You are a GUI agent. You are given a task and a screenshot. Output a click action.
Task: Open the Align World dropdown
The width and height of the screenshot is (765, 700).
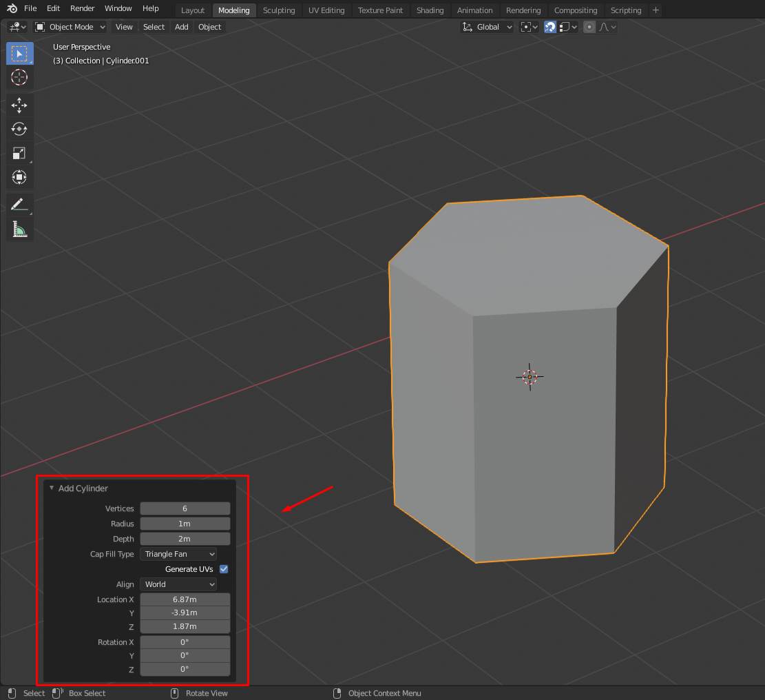click(x=178, y=584)
